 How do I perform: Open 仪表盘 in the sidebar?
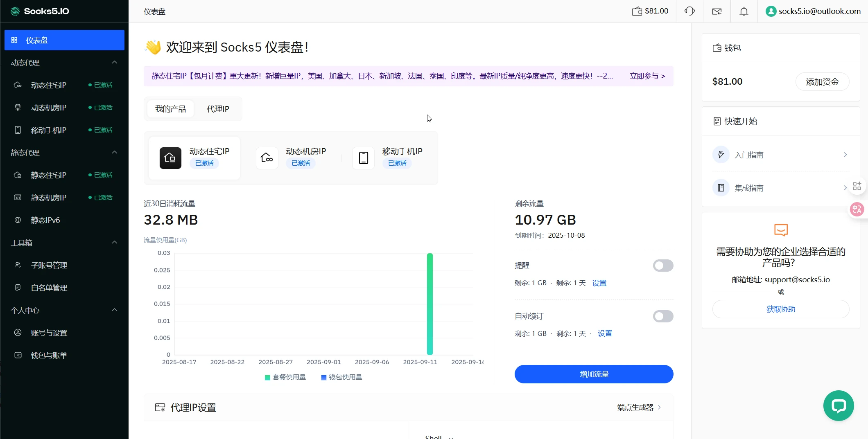pos(64,40)
